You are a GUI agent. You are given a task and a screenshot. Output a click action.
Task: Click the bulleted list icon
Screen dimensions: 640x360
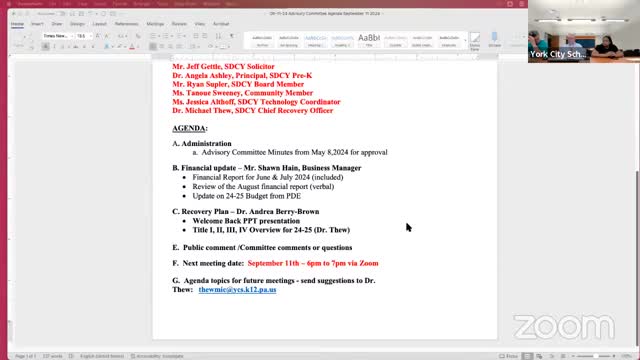click(x=153, y=36)
